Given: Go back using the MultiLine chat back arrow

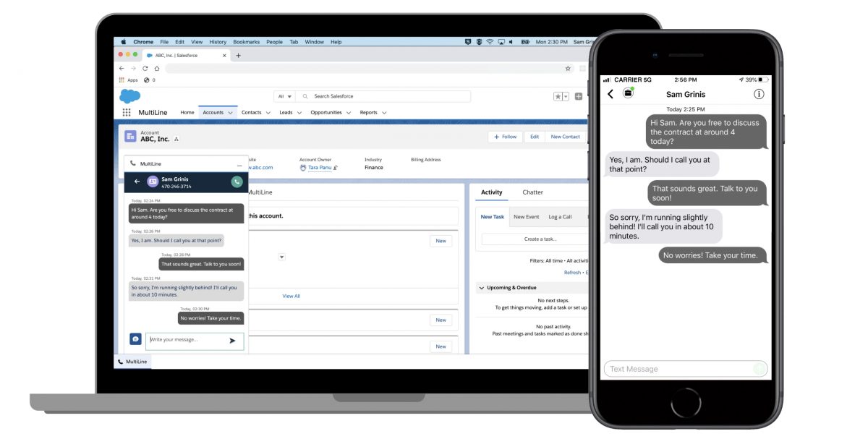Looking at the screenshot, I should [137, 182].
